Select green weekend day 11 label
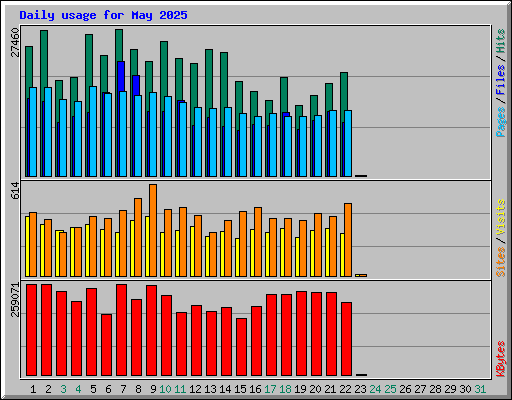 point(180,389)
